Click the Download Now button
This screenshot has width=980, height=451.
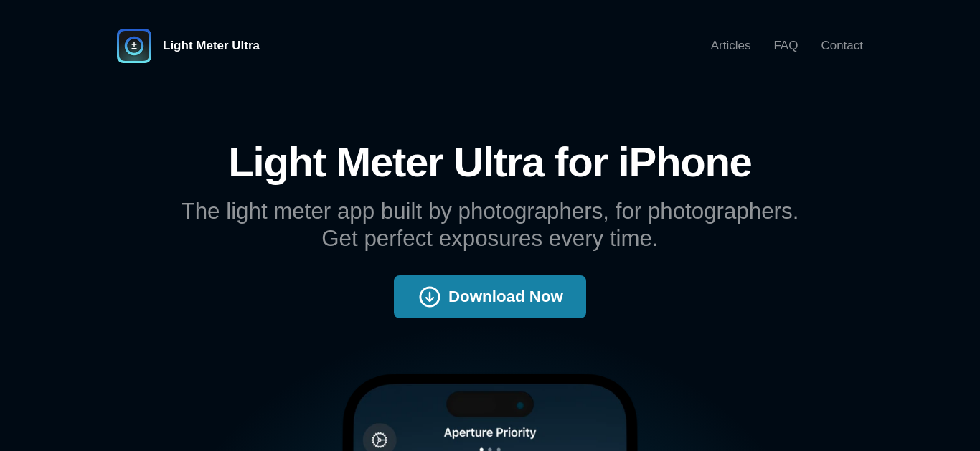490,297
